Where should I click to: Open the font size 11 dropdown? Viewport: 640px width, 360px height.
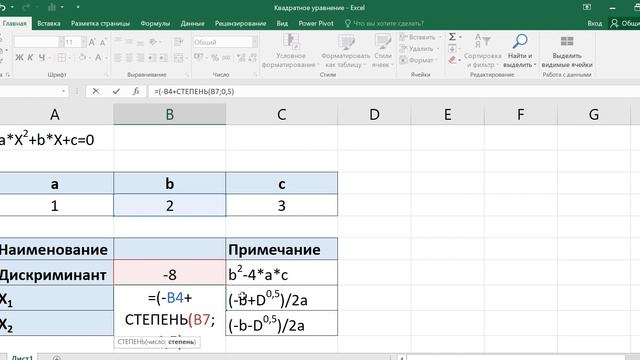(x=83, y=42)
